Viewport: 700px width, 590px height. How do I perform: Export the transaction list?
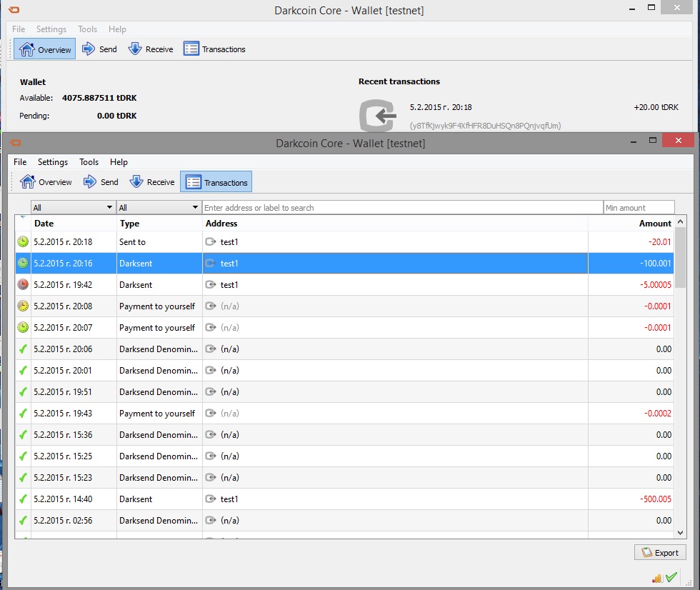click(x=660, y=553)
